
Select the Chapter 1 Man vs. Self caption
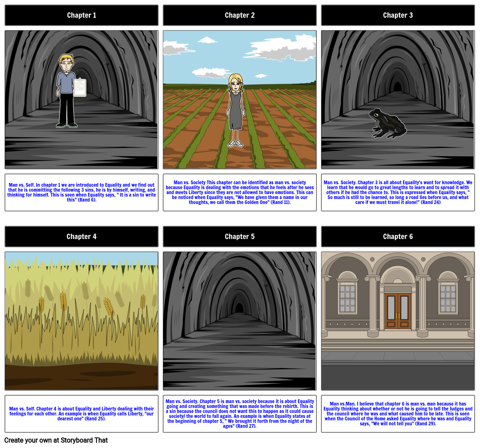[x=81, y=192]
